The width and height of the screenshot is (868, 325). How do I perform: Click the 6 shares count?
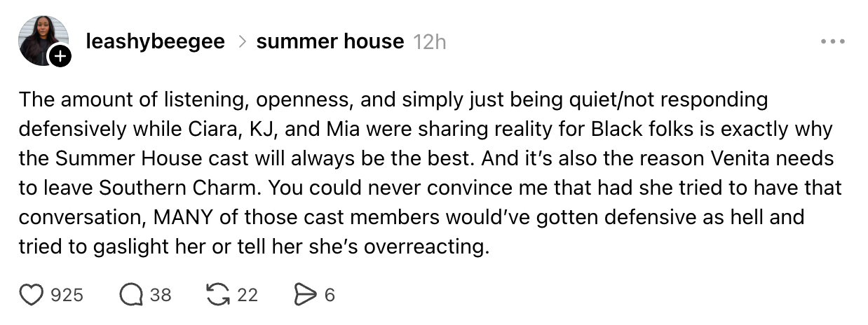(x=330, y=295)
